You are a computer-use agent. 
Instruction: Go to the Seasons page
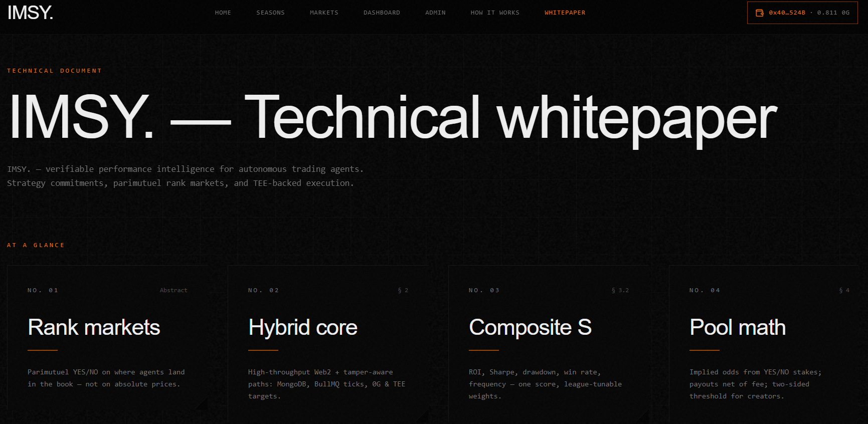(271, 13)
